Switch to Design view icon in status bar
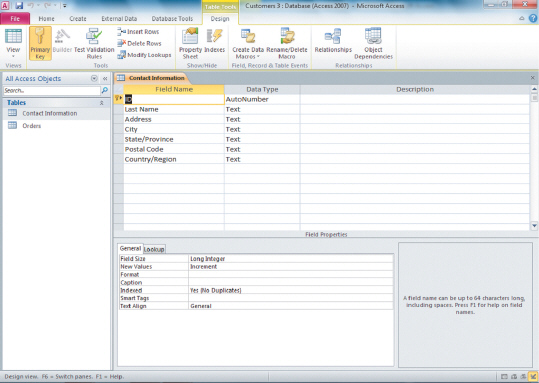The image size is (539, 383). coord(533,377)
